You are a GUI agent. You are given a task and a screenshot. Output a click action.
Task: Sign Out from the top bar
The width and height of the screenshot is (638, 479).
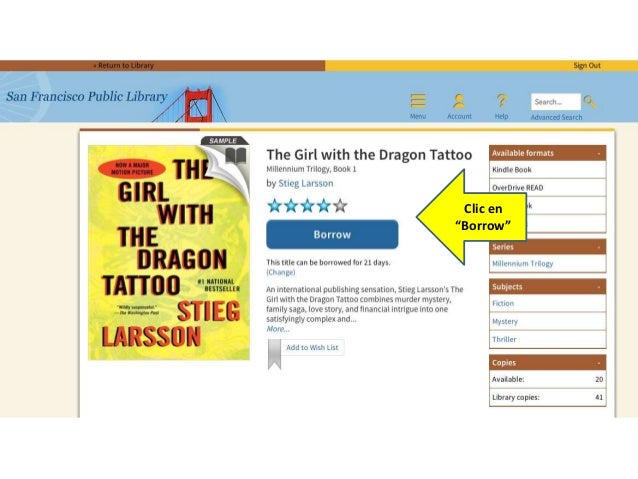point(587,66)
